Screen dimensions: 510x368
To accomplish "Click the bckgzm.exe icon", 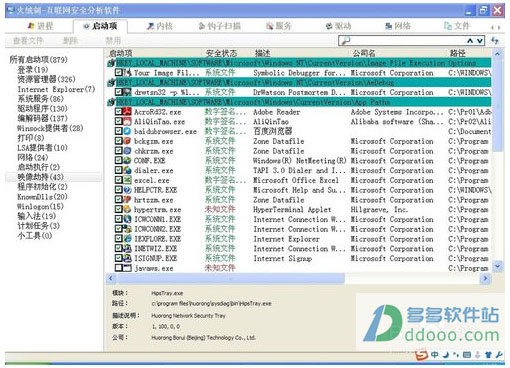I will pos(127,141).
